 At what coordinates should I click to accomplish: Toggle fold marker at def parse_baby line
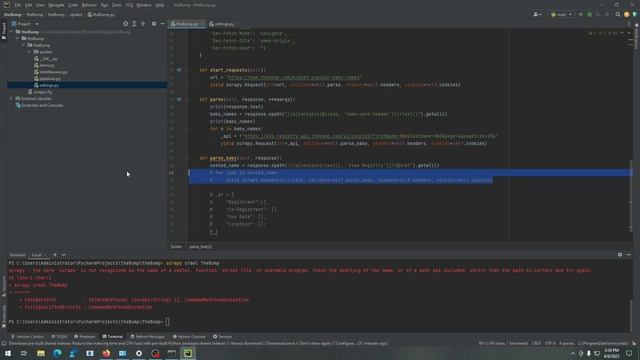point(187,158)
